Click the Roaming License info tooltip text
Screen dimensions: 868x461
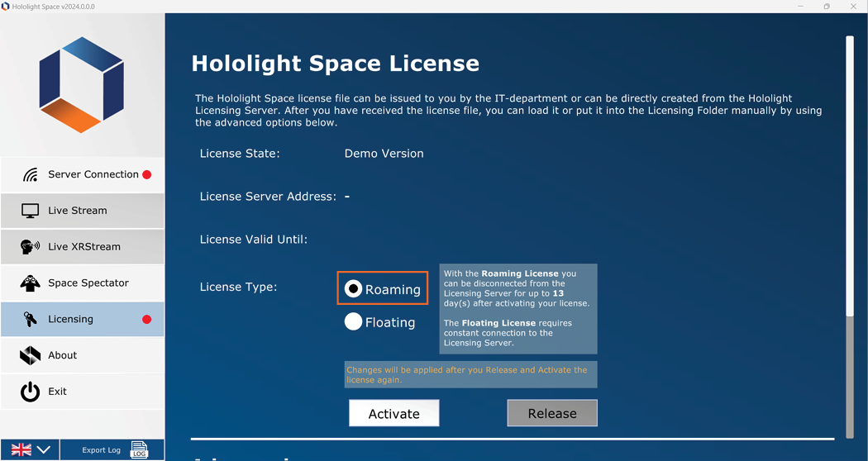[x=518, y=308]
